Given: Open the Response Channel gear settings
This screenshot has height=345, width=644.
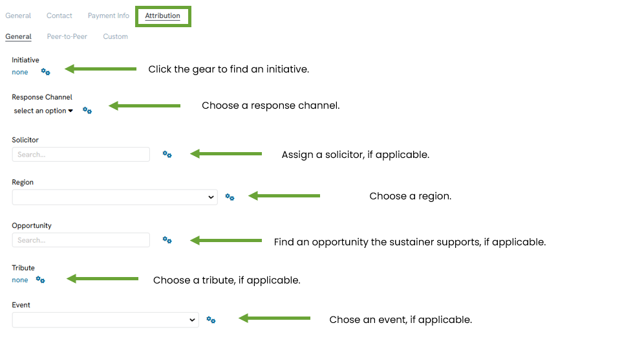Looking at the screenshot, I should click(x=87, y=110).
